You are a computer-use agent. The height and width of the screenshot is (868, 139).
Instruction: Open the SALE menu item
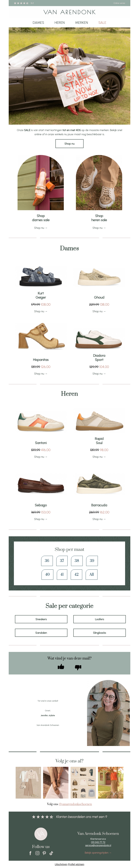tap(102, 23)
